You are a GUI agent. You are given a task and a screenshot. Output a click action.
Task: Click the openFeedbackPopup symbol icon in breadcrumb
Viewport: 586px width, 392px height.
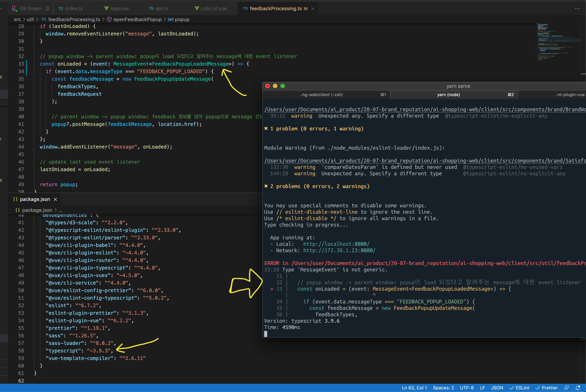point(109,19)
